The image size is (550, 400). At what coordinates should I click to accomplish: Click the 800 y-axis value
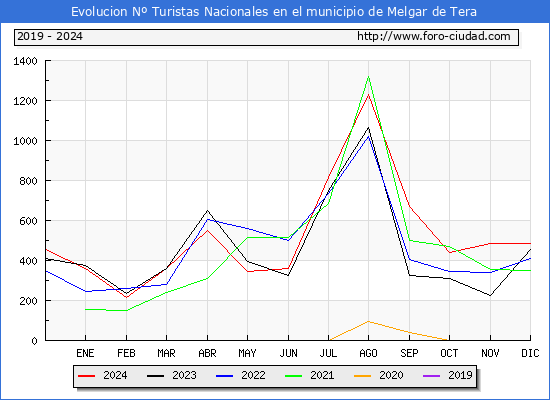click(28, 181)
